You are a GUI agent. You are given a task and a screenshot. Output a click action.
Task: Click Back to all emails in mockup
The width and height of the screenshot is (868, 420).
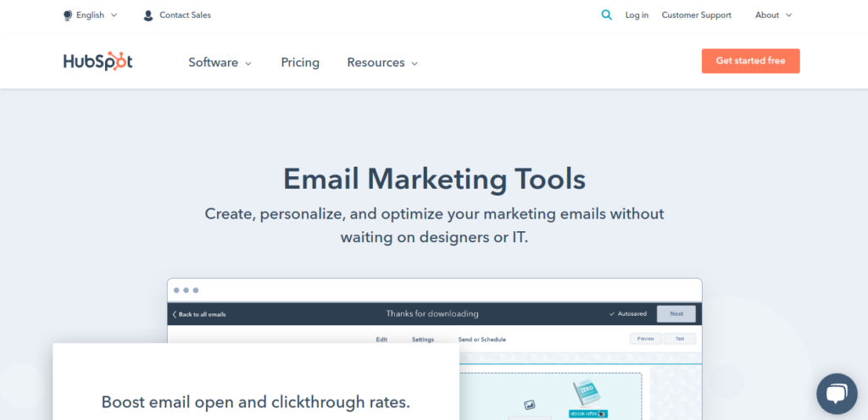coord(199,314)
